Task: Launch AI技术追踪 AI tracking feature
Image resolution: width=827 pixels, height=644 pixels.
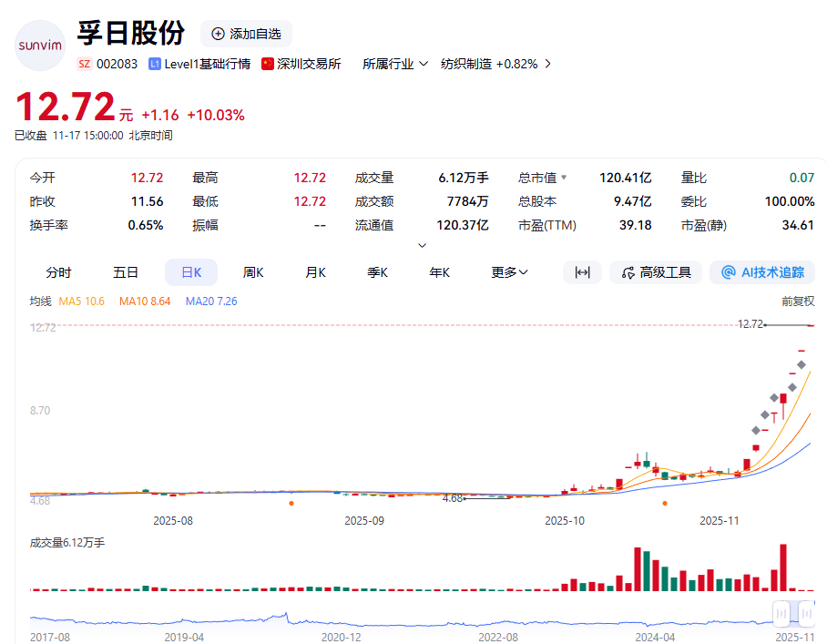Action: coord(762,272)
